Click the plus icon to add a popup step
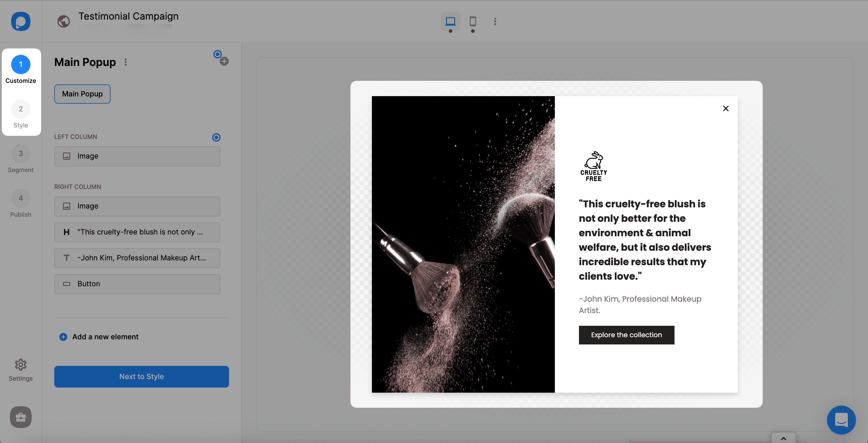 pyautogui.click(x=225, y=61)
